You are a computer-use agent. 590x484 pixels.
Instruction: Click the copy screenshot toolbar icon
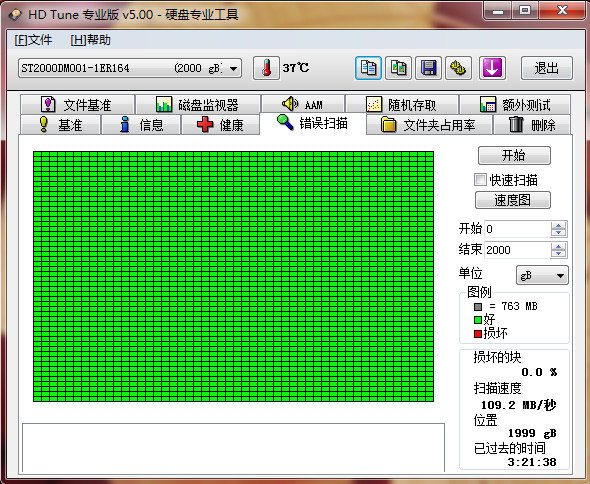tap(398, 68)
